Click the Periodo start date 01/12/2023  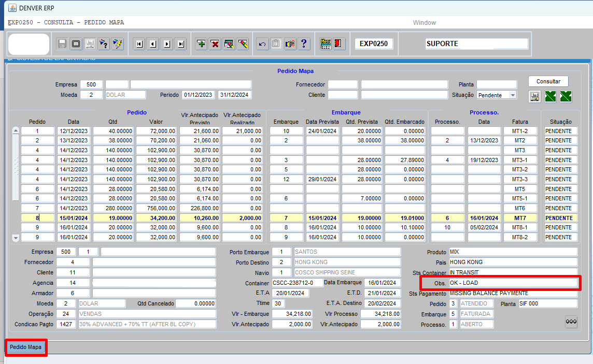[198, 95]
